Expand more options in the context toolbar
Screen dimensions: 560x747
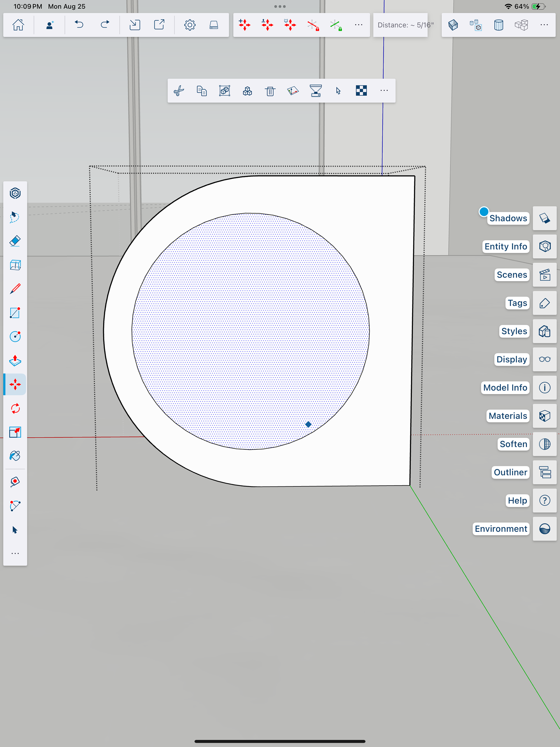tap(384, 91)
